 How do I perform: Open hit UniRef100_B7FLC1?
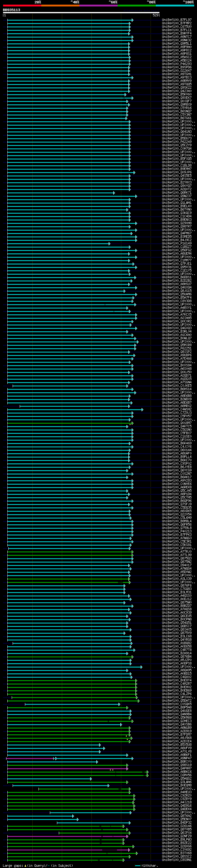[x=177, y=30]
